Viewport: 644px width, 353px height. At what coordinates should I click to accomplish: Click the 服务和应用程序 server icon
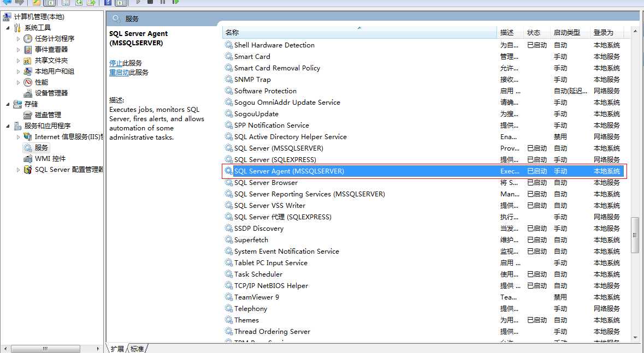(x=17, y=126)
